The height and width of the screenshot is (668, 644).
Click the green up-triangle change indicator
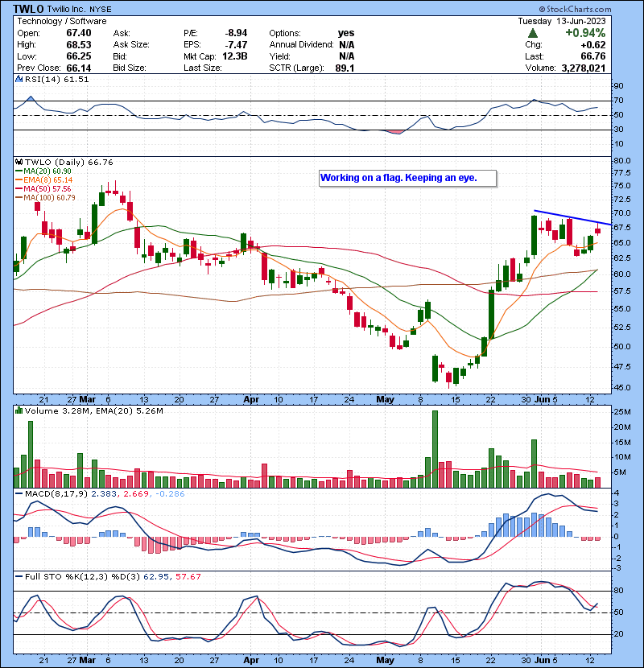pos(533,33)
